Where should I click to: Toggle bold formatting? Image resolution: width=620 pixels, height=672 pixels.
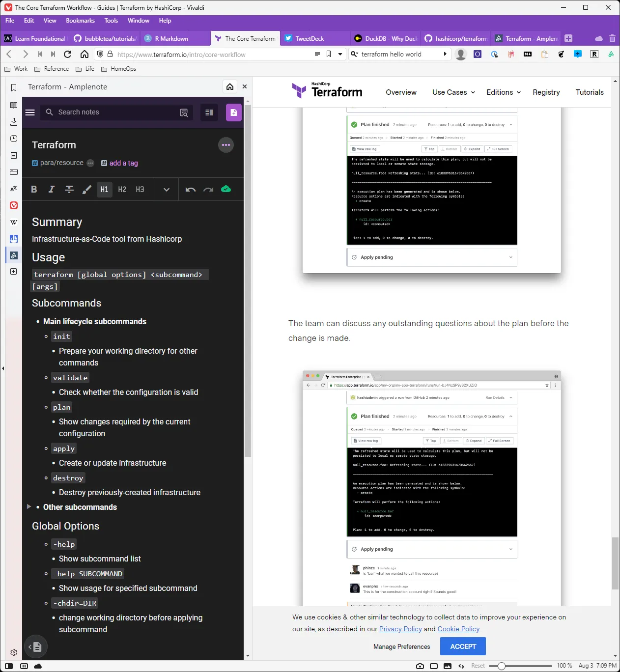click(34, 189)
